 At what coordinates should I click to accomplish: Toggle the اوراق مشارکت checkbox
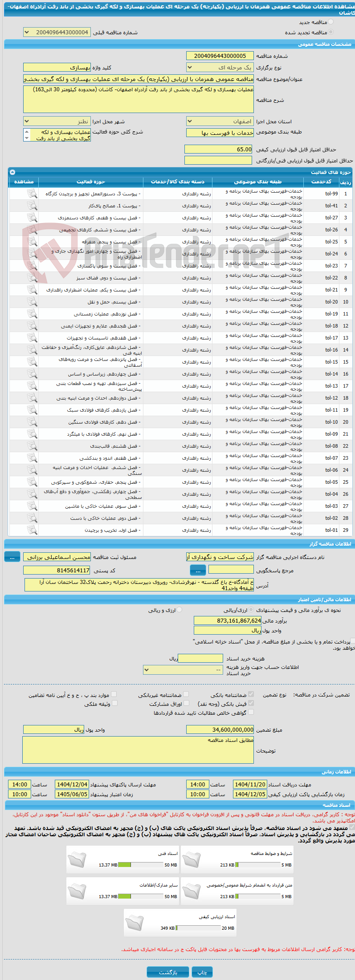186,703
